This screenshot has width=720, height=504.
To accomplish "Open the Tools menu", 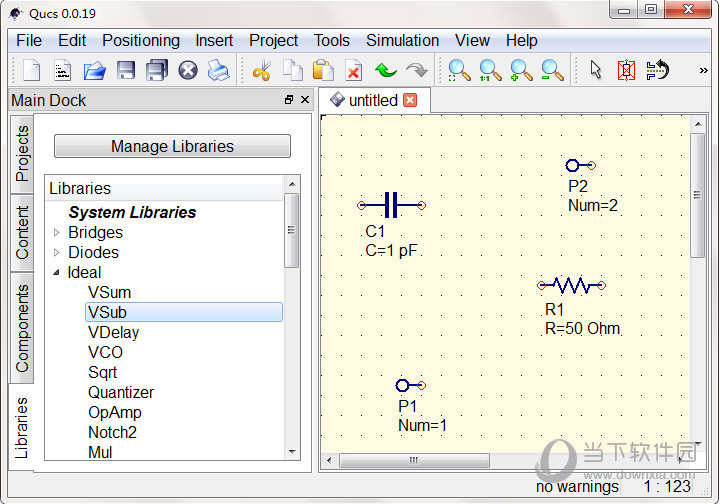I will (x=332, y=40).
